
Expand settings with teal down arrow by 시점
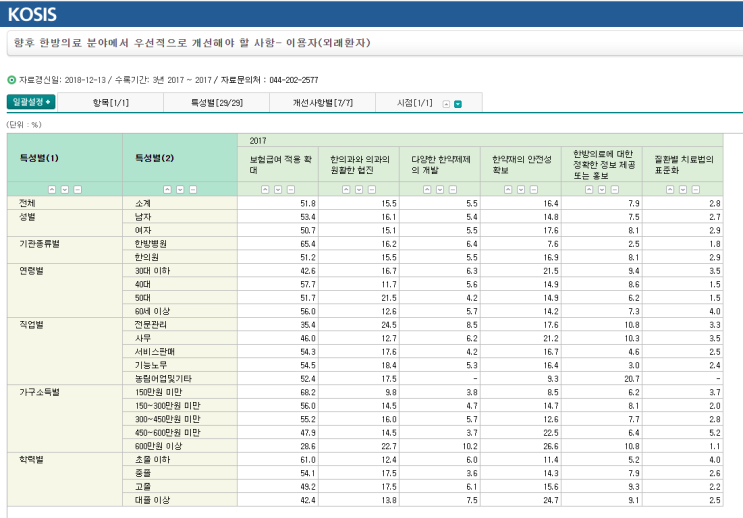click(x=458, y=104)
